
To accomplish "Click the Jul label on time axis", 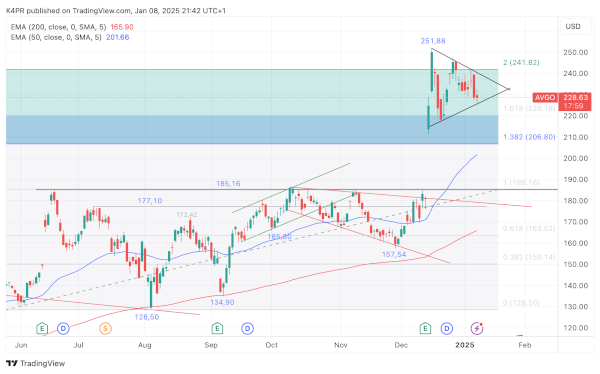I will 78,345.
